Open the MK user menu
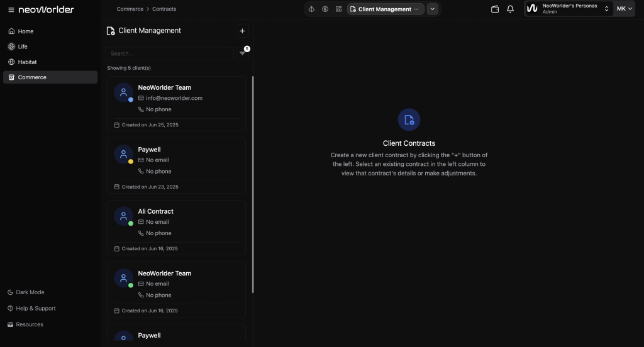Image resolution: width=644 pixels, height=347 pixels. (624, 9)
